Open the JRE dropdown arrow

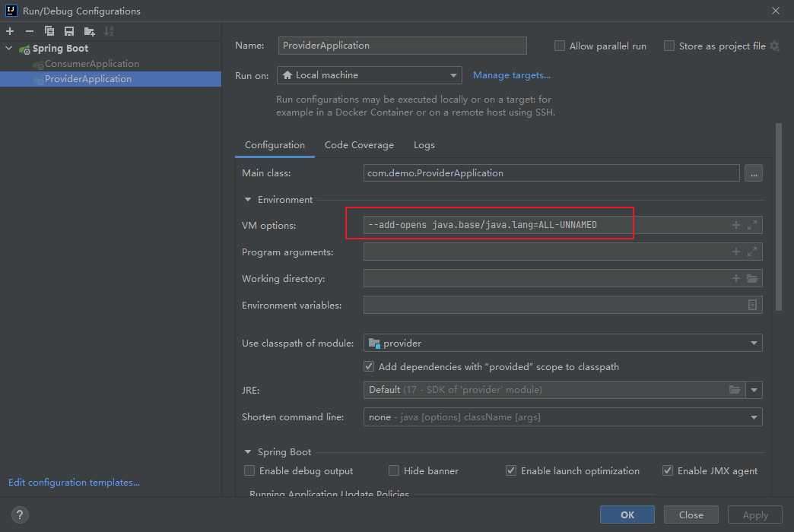pos(754,390)
